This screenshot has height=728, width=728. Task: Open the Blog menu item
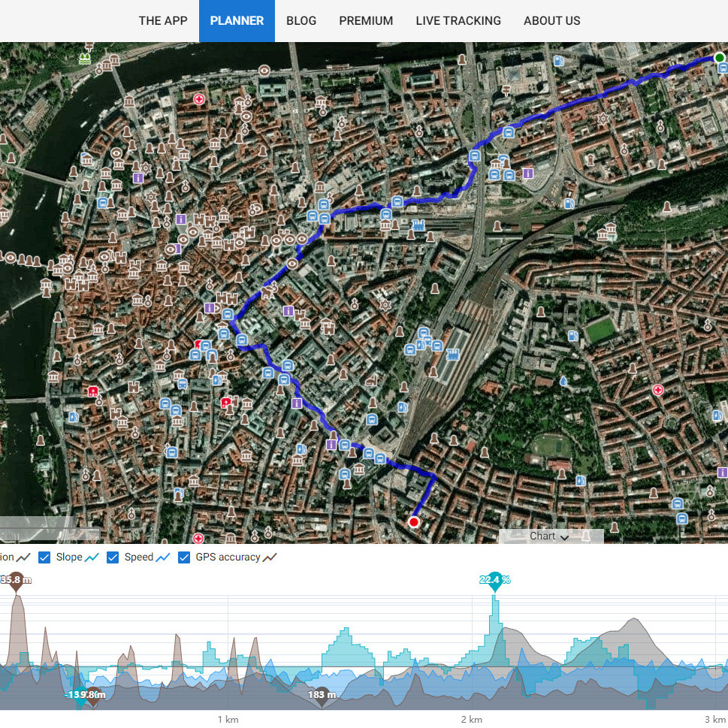tap(301, 21)
